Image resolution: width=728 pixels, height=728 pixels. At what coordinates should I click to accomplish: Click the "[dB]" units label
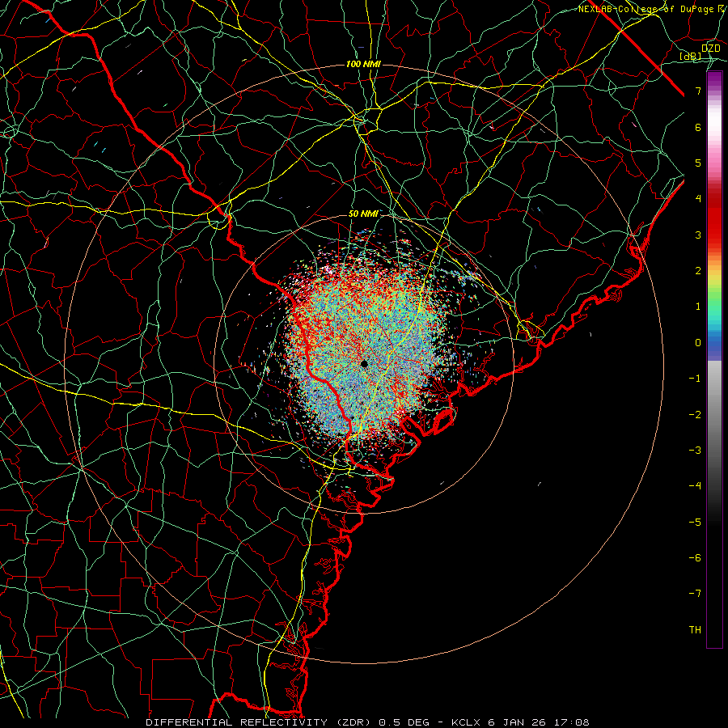(x=691, y=56)
